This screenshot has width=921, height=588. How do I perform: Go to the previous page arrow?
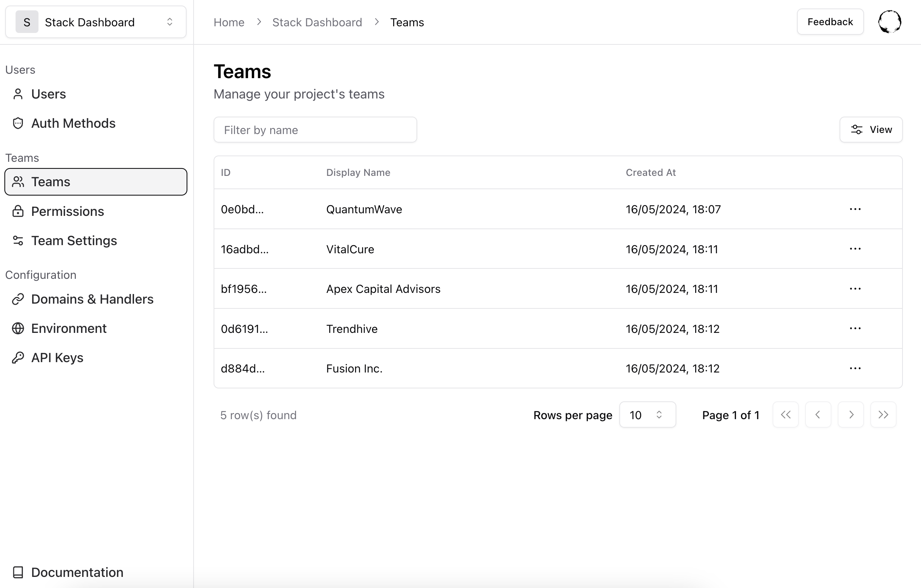tap(818, 415)
